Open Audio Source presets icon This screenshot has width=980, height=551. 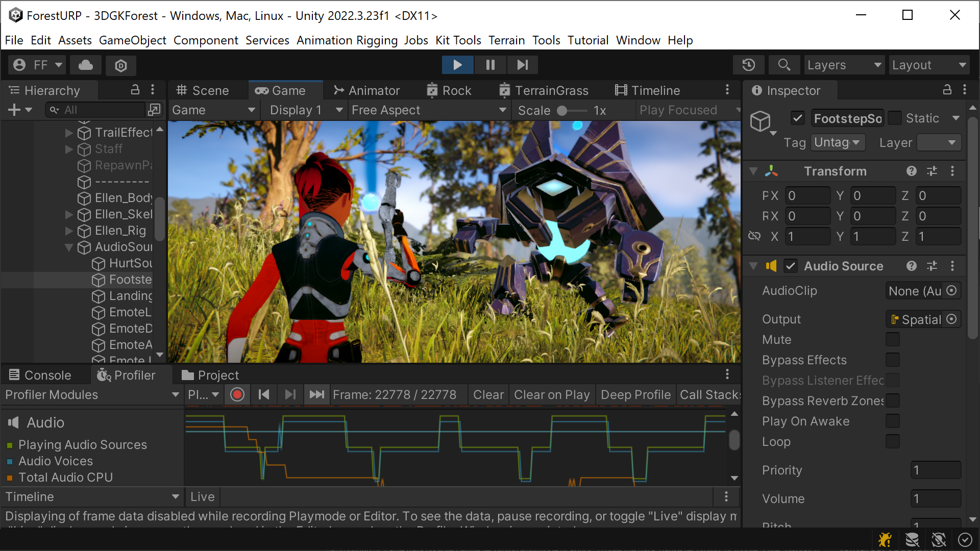(932, 266)
